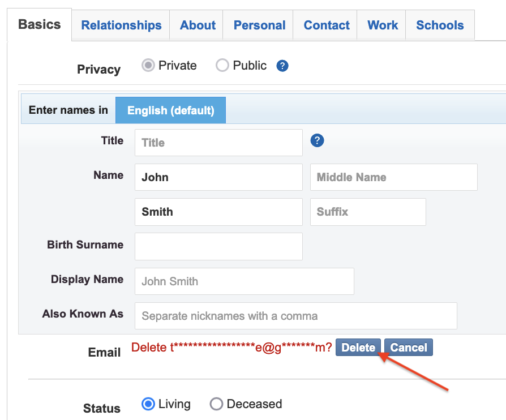Screen dimensions: 506x420
Task: Open the Schools tab
Action: pyautogui.click(x=440, y=25)
